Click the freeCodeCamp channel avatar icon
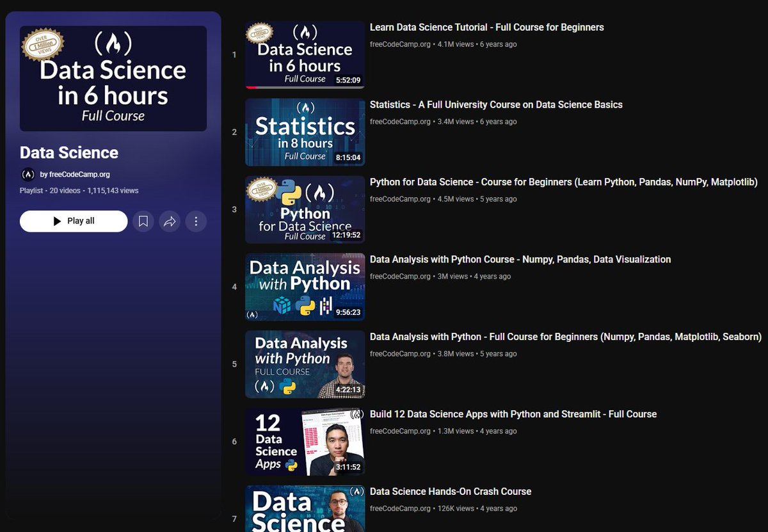This screenshot has width=768, height=532. [x=28, y=174]
